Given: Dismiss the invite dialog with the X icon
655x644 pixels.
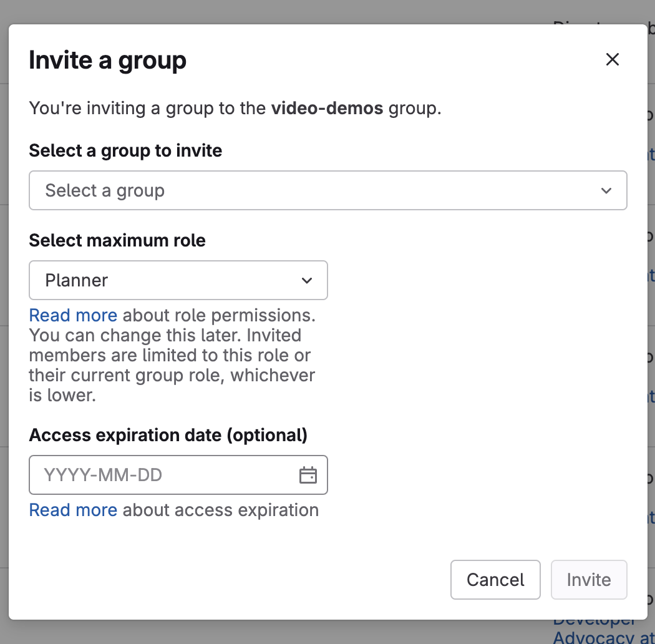Looking at the screenshot, I should [612, 59].
